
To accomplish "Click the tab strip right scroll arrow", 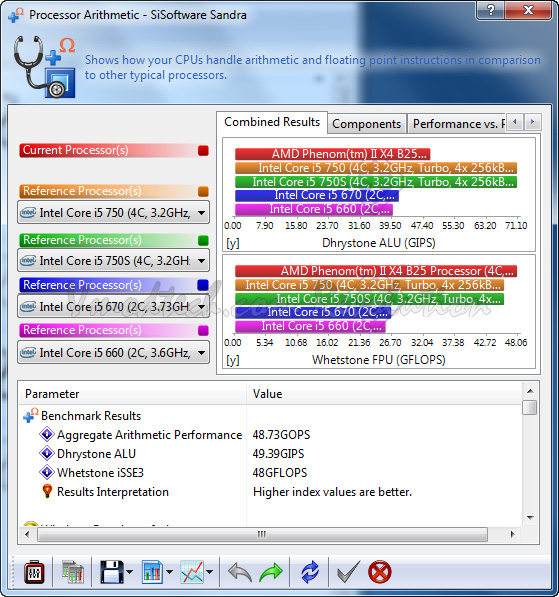I will (x=532, y=122).
